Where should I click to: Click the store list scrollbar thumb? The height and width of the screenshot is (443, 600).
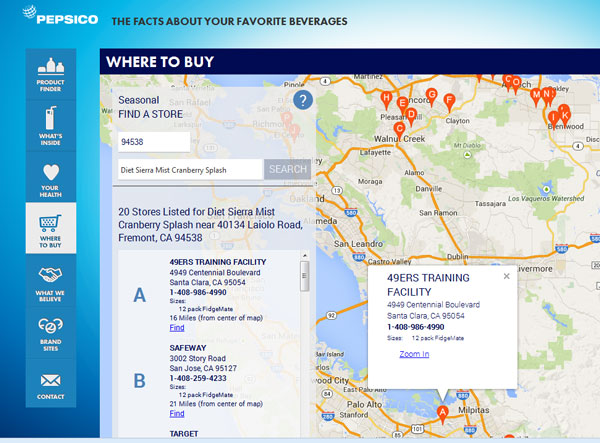[x=305, y=276]
